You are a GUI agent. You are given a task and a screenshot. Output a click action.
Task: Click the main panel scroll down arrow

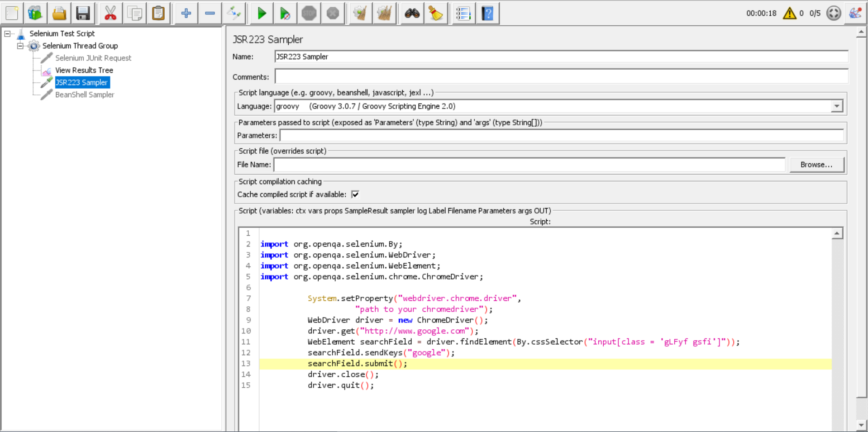(861, 425)
